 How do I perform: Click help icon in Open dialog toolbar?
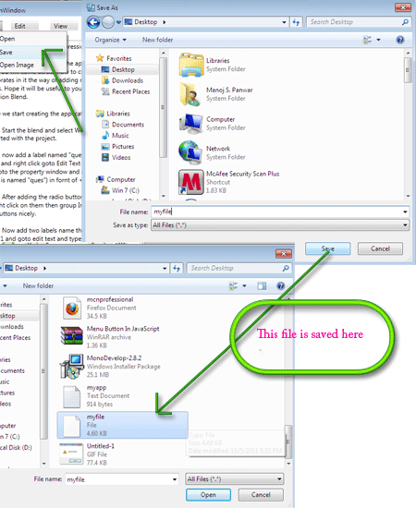click(x=280, y=286)
